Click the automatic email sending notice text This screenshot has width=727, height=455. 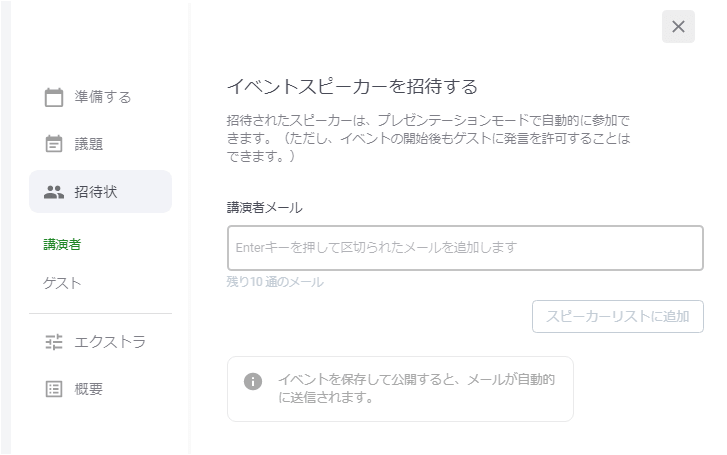point(416,388)
